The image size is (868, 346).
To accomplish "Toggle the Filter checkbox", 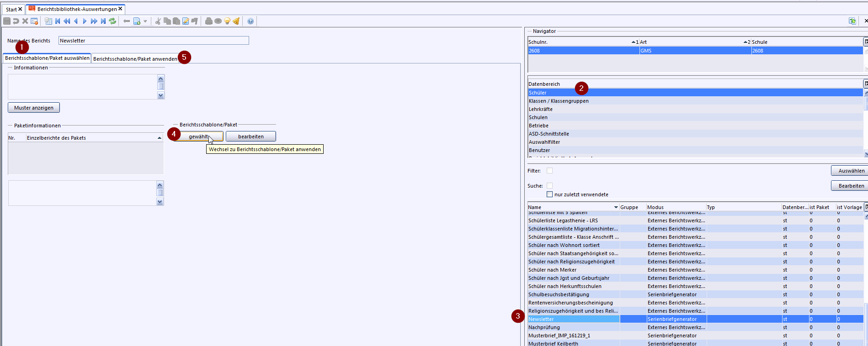I will 550,171.
